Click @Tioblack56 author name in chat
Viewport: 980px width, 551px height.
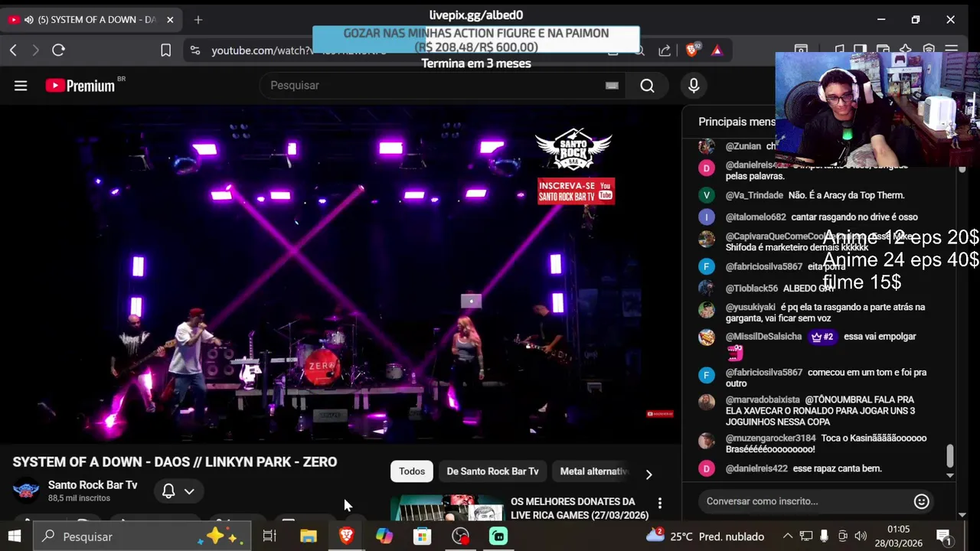pyautogui.click(x=751, y=289)
